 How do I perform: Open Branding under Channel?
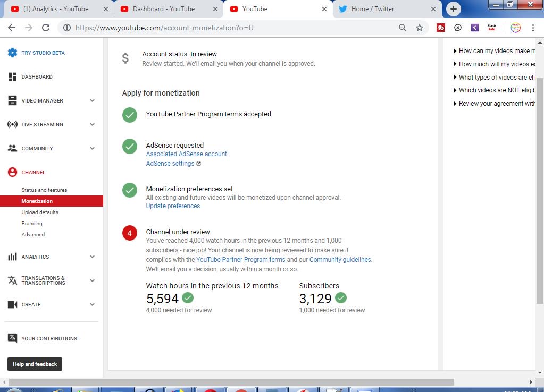(x=32, y=223)
